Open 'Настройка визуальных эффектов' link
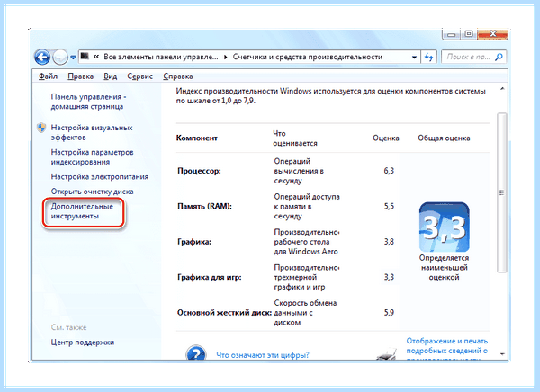 click(92, 132)
